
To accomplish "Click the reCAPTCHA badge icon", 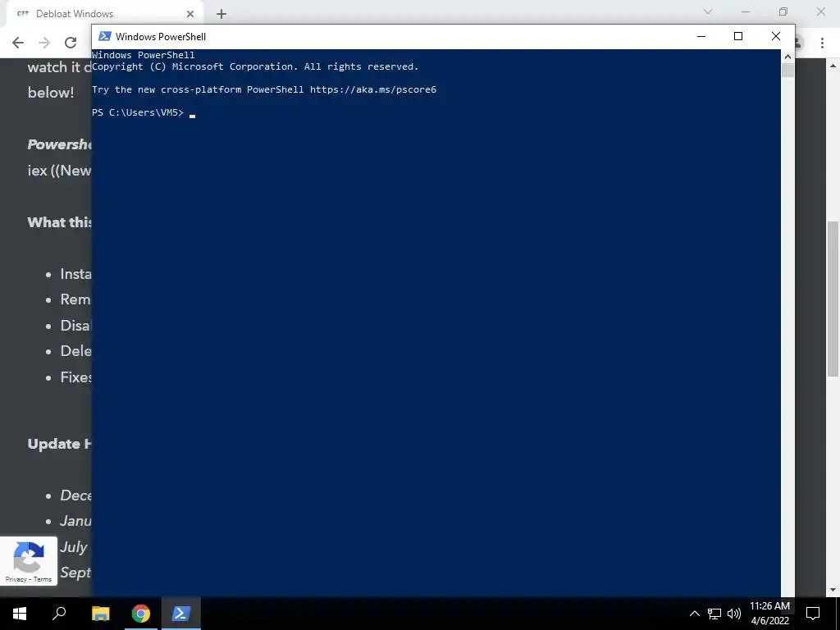I will tap(28, 556).
